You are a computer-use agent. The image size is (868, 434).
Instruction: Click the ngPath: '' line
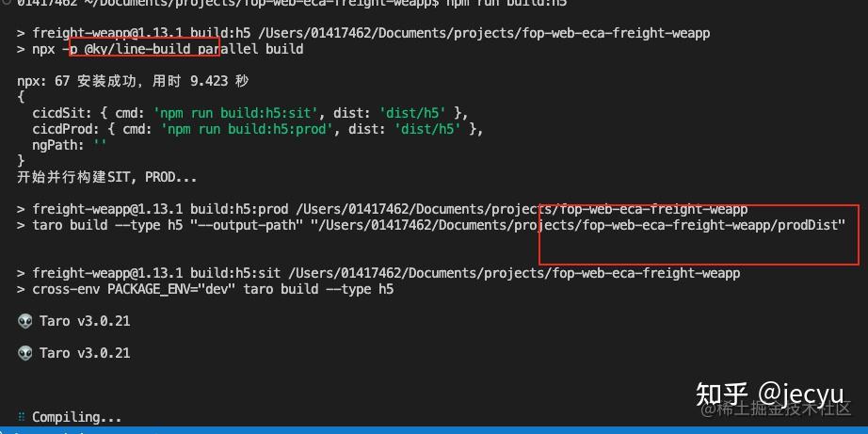pyautogui.click(x=70, y=145)
